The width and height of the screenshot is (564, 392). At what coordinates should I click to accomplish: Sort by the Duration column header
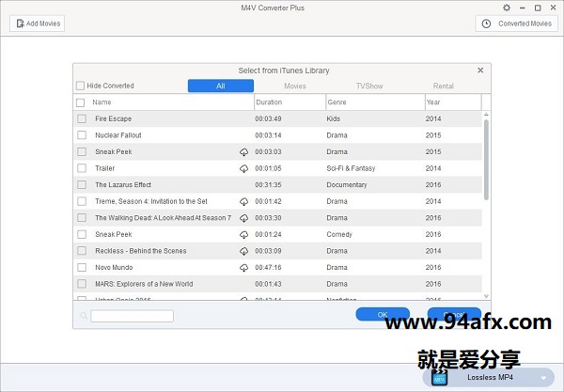(x=269, y=102)
